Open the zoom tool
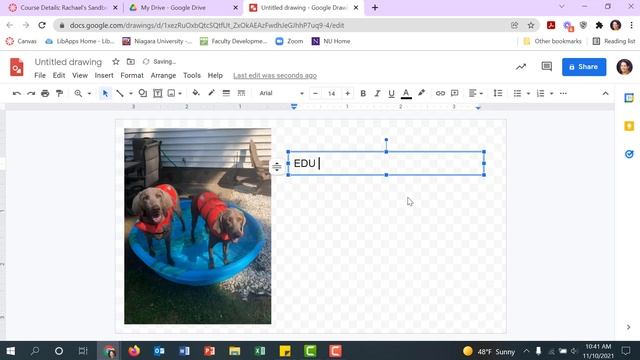 tap(78, 93)
